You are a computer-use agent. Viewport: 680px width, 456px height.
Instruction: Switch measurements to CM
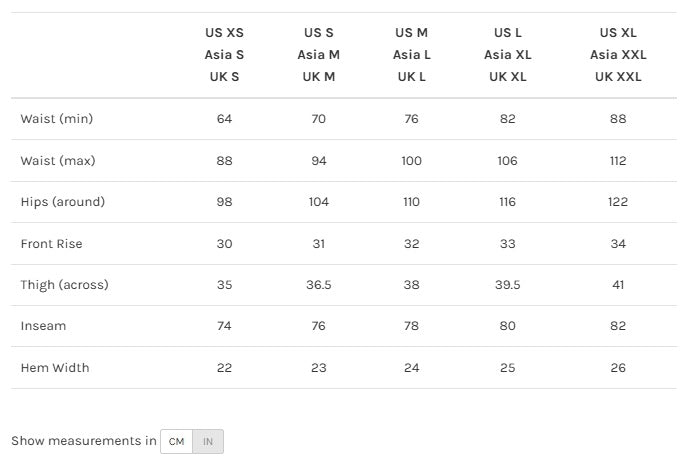point(176,441)
